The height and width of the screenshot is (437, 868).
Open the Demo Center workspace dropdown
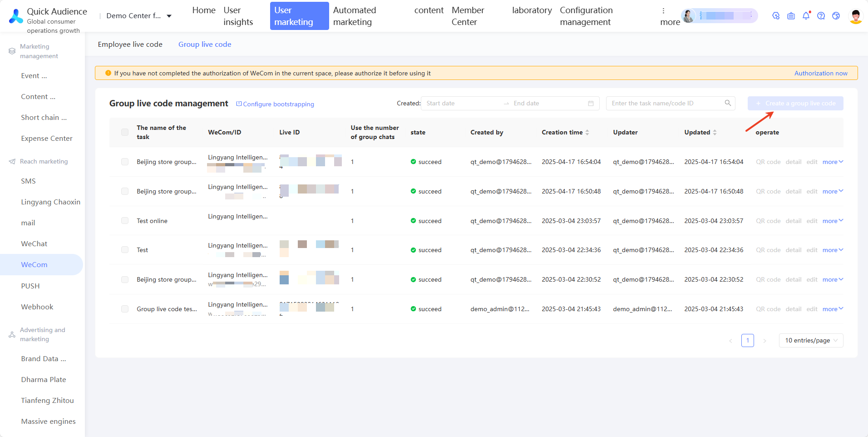(x=139, y=16)
